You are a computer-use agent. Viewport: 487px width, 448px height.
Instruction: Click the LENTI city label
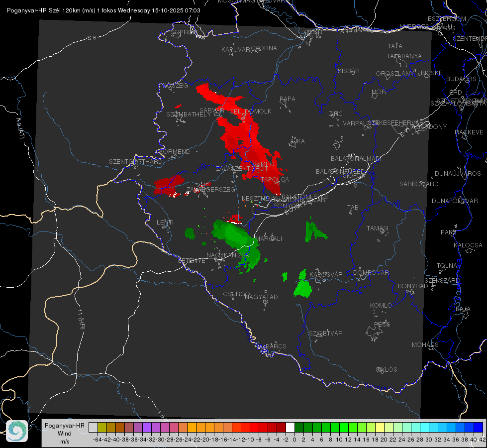tap(165, 223)
